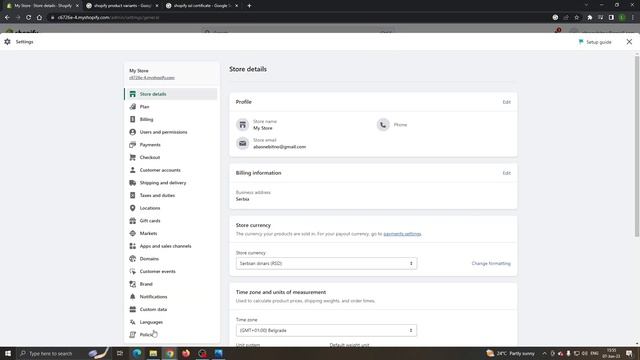Open Chrome from the taskbar
640x360 pixels.
point(169,353)
